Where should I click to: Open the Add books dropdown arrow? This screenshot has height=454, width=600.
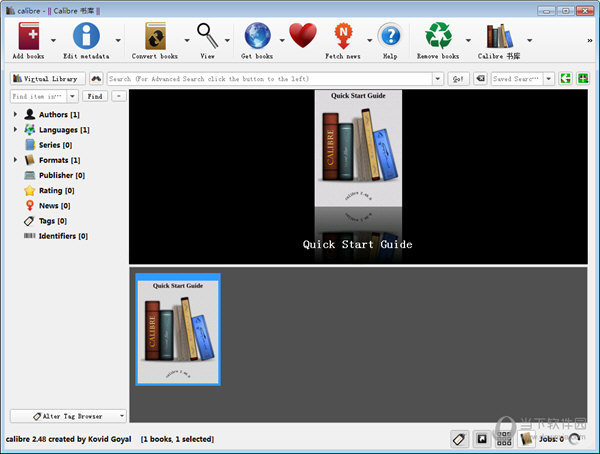[x=53, y=40]
